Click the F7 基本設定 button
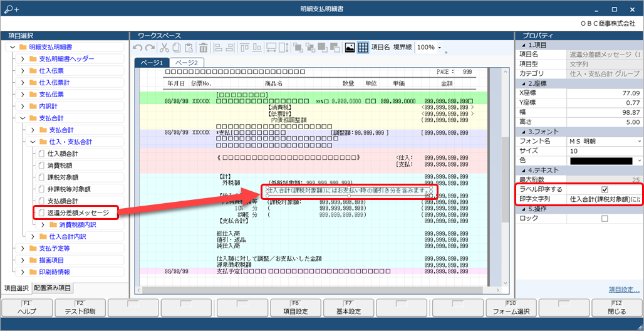 pyautogui.click(x=350, y=308)
